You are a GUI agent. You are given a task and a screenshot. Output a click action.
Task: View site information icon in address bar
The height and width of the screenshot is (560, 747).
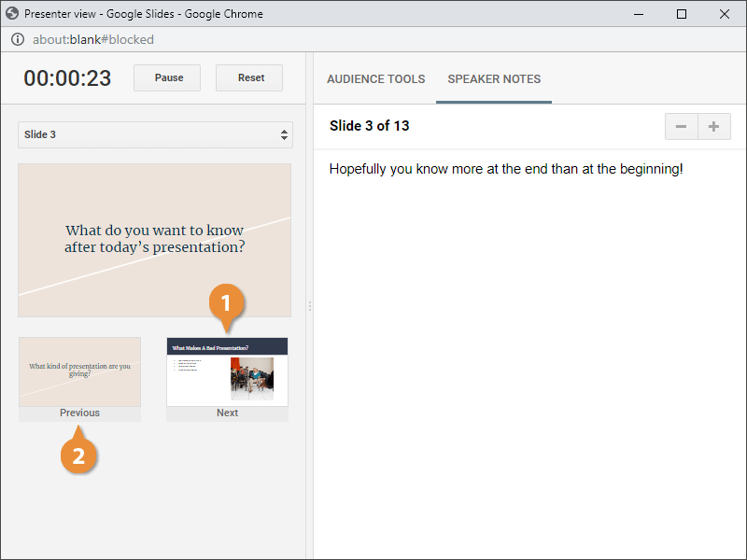(17, 39)
